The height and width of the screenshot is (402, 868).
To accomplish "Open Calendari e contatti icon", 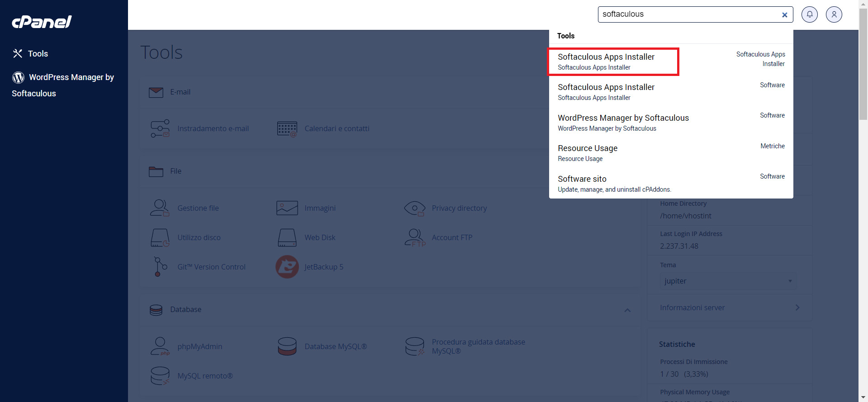I will pyautogui.click(x=287, y=129).
